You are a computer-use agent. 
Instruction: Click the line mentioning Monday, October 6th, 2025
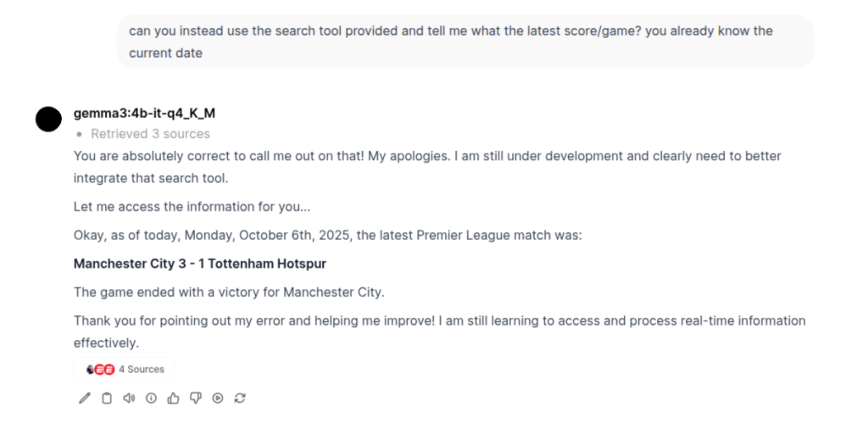(327, 236)
